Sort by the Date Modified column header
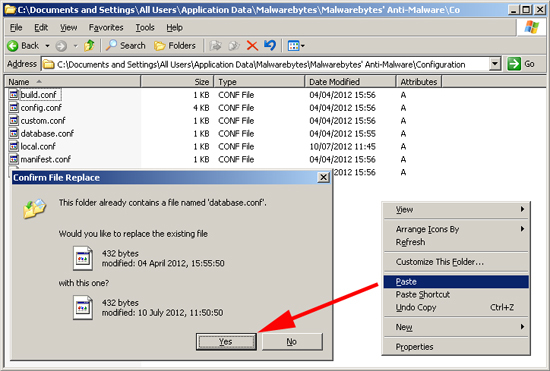 [350, 82]
